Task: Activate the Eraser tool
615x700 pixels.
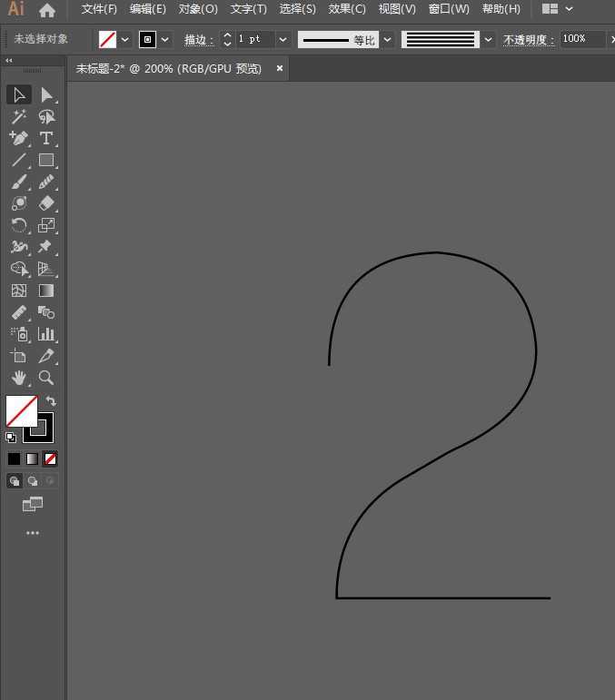Action: pos(45,203)
